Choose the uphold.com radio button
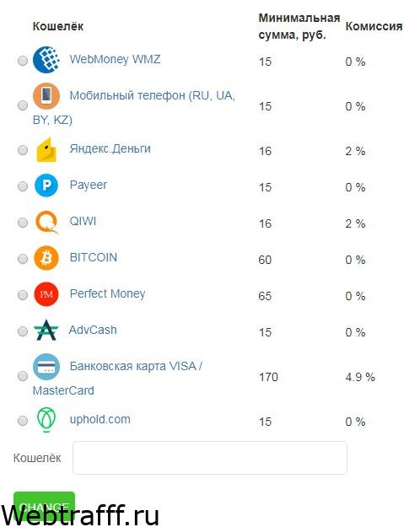The height and width of the screenshot is (527, 420). [23, 421]
